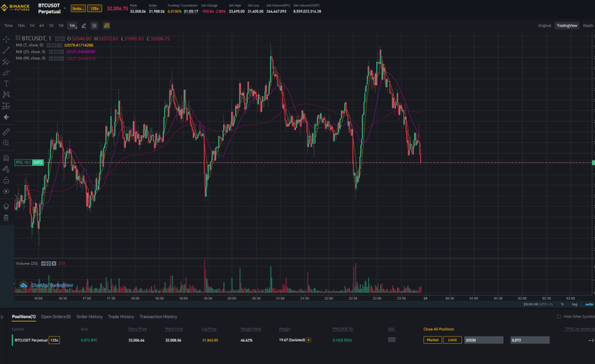Image resolution: width=595 pixels, height=364 pixels.
Task: Hide the MA 7 indicator
Action: (49, 45)
